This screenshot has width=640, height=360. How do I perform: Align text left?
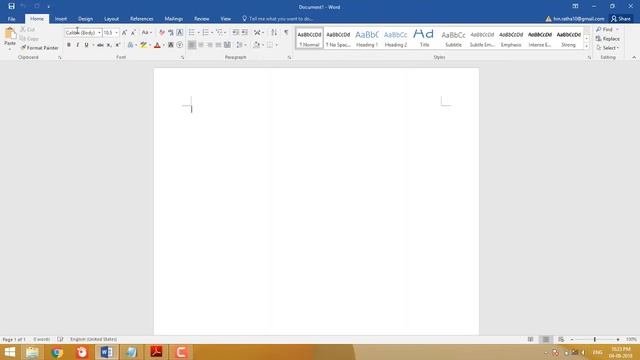tap(192, 45)
